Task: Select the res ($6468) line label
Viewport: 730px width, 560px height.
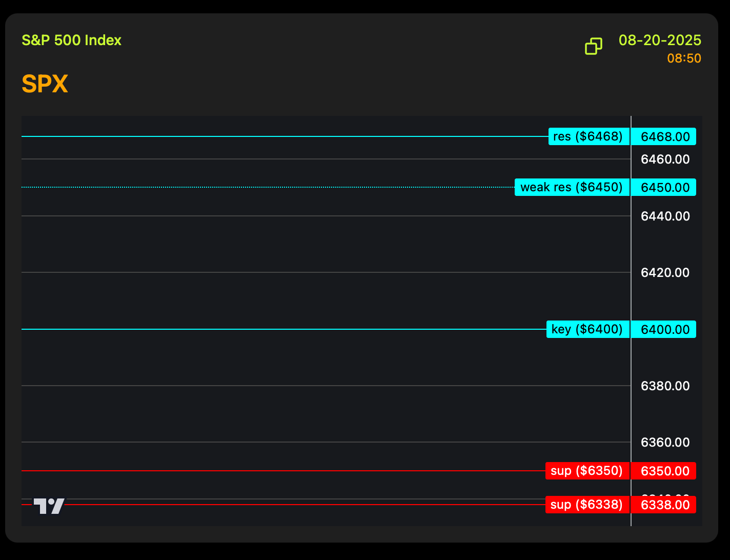Action: 589,136
